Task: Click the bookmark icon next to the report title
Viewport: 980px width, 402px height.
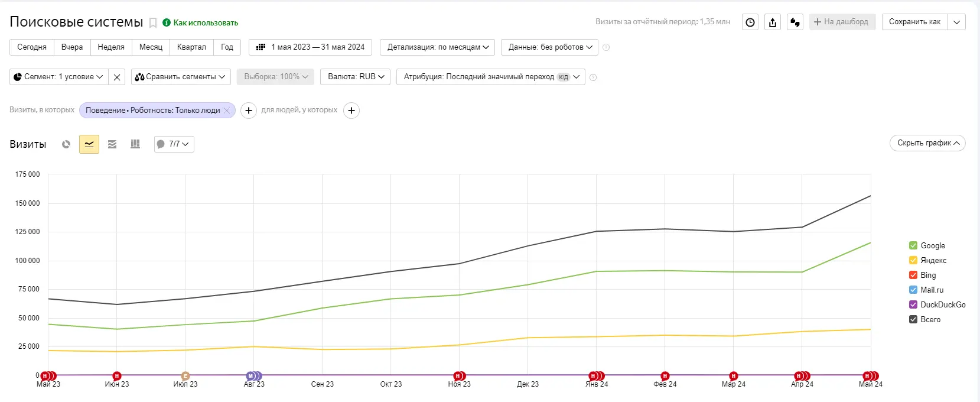Action: (x=153, y=23)
